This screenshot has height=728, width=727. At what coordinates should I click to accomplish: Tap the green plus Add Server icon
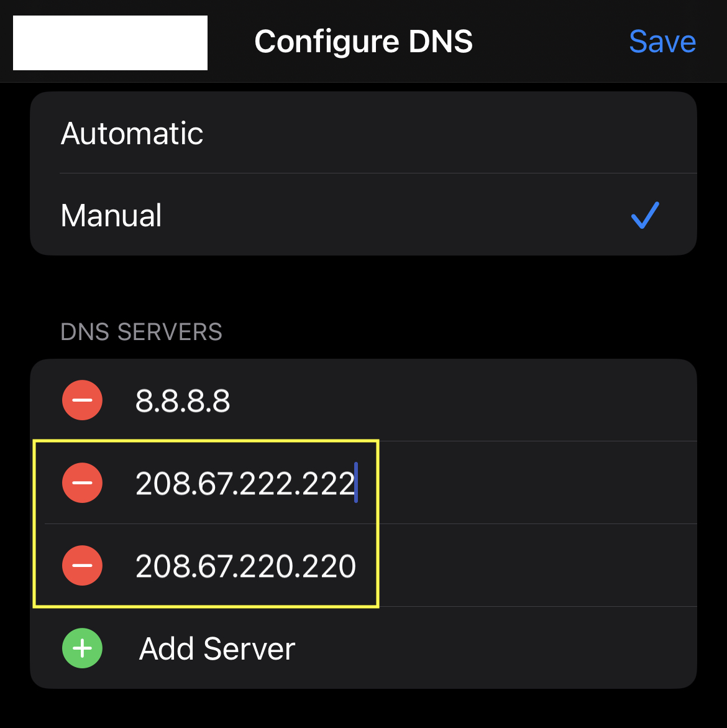(x=82, y=648)
